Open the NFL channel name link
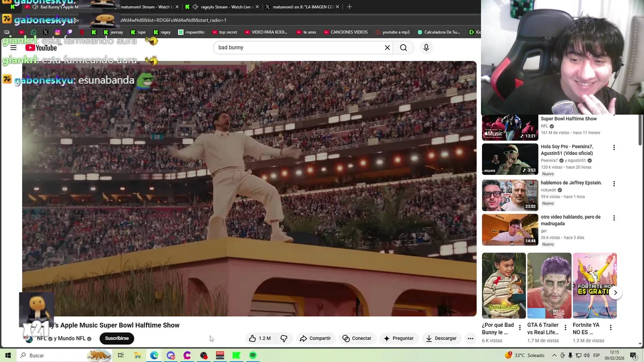644x362 pixels. [41, 338]
